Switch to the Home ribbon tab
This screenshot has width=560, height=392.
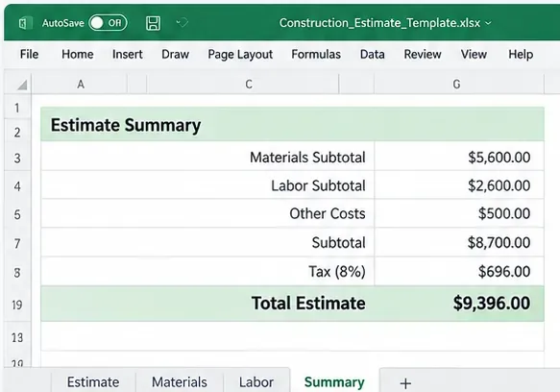pos(78,55)
